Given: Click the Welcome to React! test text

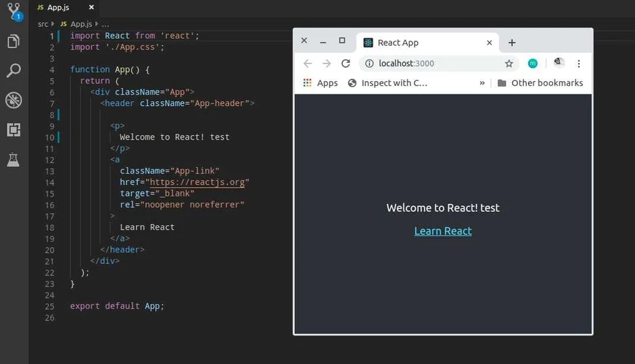Looking at the screenshot, I should (x=443, y=208).
